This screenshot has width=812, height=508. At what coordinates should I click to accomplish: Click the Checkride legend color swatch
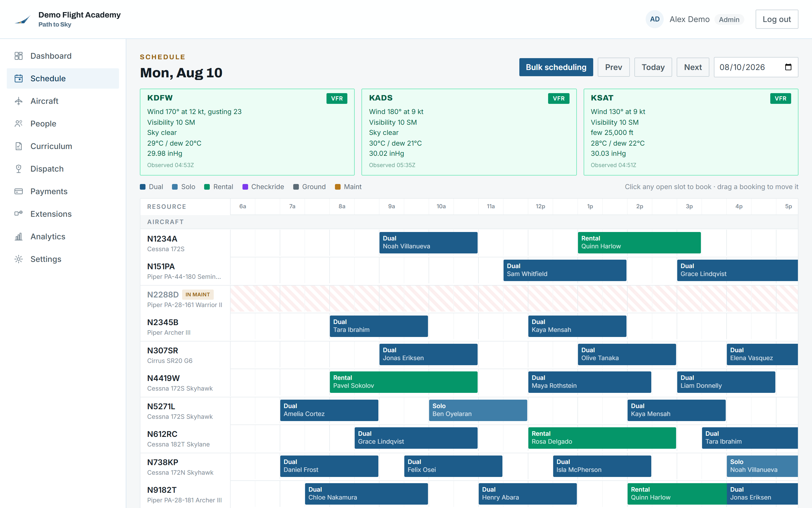(245, 187)
